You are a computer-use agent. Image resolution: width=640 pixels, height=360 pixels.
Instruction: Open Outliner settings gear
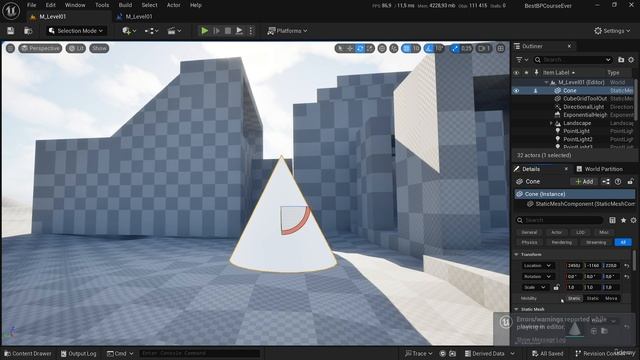(x=631, y=60)
